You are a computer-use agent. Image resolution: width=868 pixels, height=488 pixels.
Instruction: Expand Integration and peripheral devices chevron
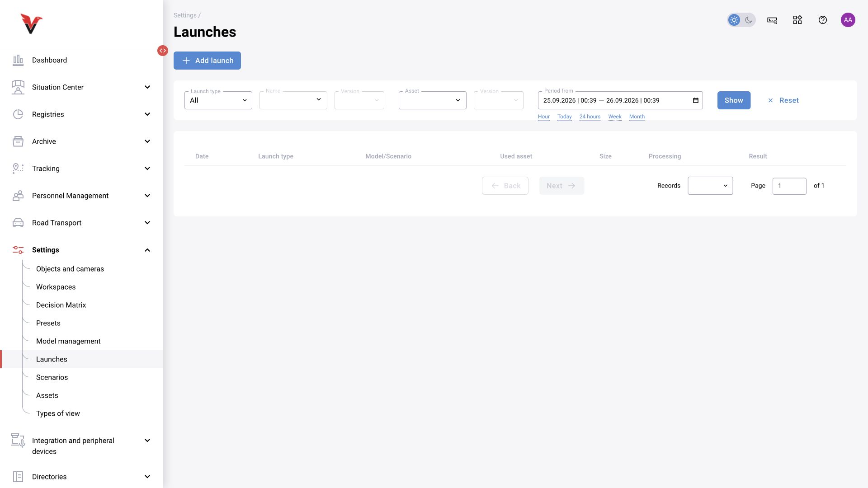click(147, 441)
